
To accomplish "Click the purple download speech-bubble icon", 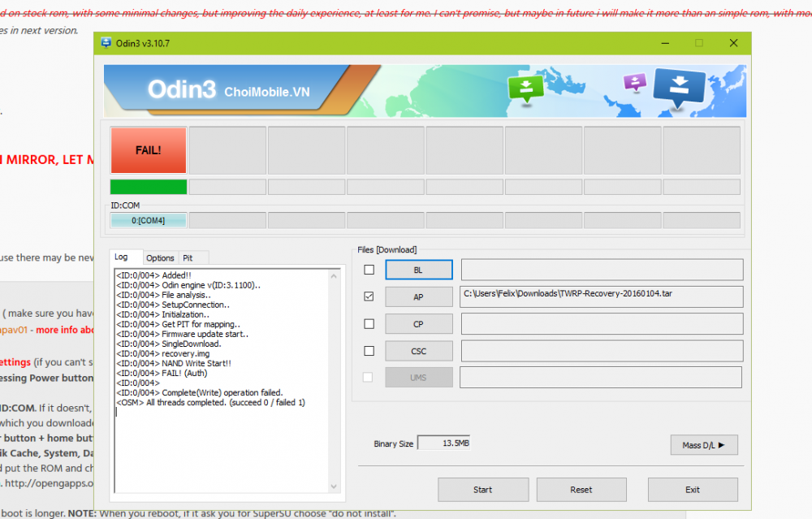I will click(x=633, y=82).
